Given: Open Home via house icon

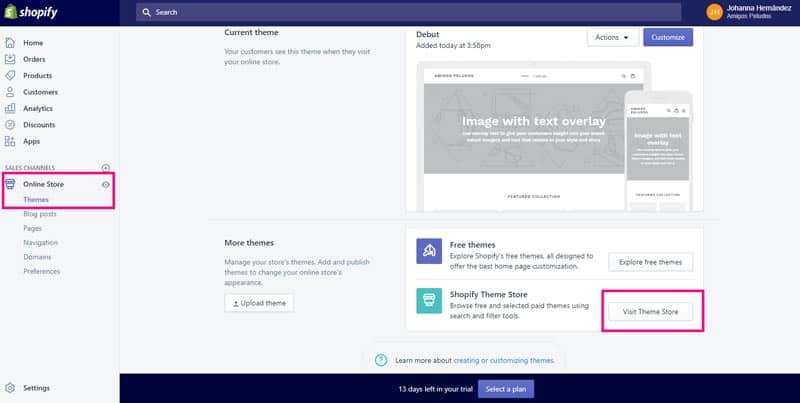Looking at the screenshot, I should (x=10, y=43).
